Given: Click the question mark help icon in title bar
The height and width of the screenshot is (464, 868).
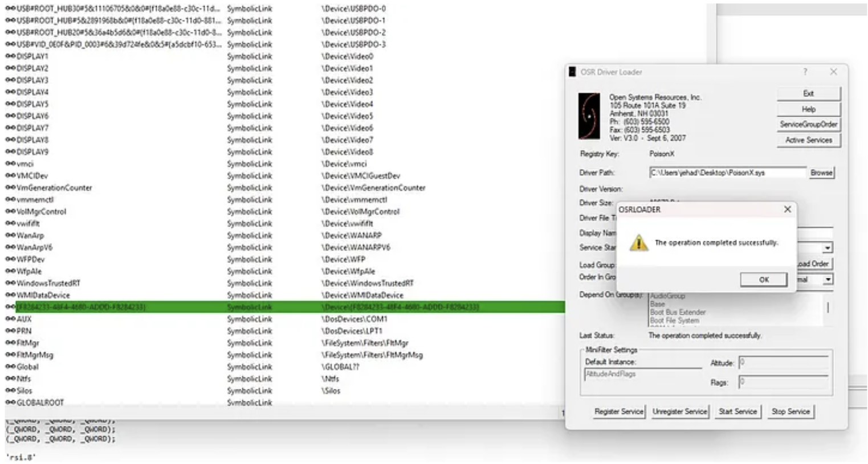Looking at the screenshot, I should (805, 72).
